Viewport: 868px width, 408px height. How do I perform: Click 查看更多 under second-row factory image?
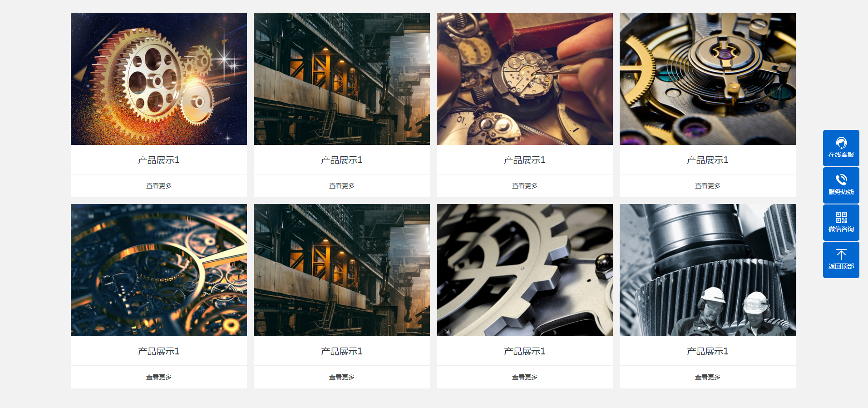click(x=342, y=377)
